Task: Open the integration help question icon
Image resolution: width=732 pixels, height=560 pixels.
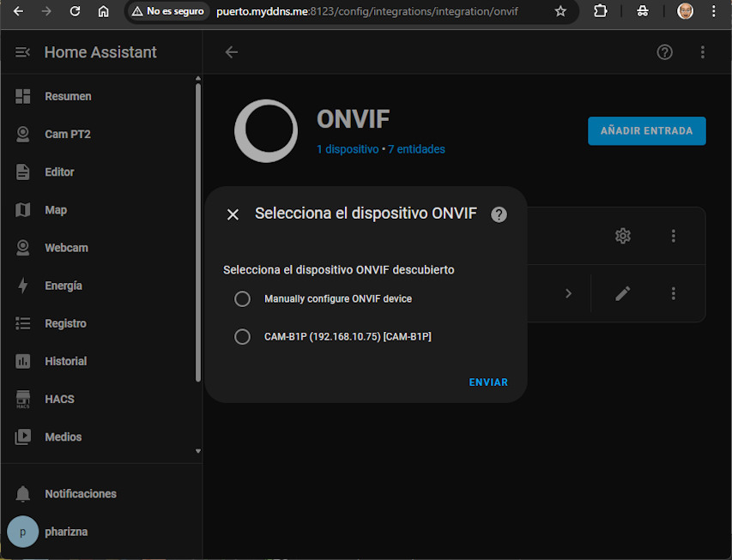Action: click(665, 52)
